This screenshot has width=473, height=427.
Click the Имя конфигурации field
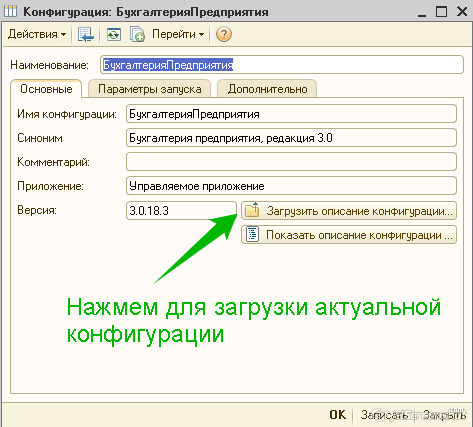(291, 114)
